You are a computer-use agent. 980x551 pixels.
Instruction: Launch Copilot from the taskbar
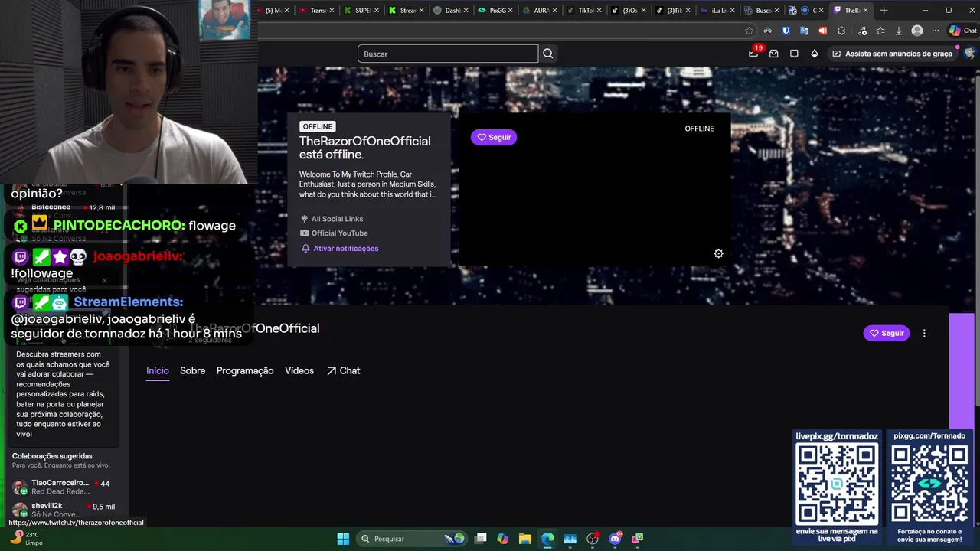tap(502, 539)
